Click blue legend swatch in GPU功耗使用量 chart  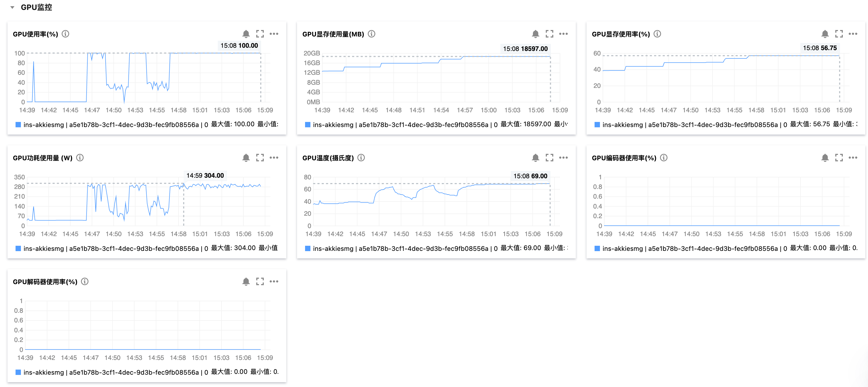[18, 248]
